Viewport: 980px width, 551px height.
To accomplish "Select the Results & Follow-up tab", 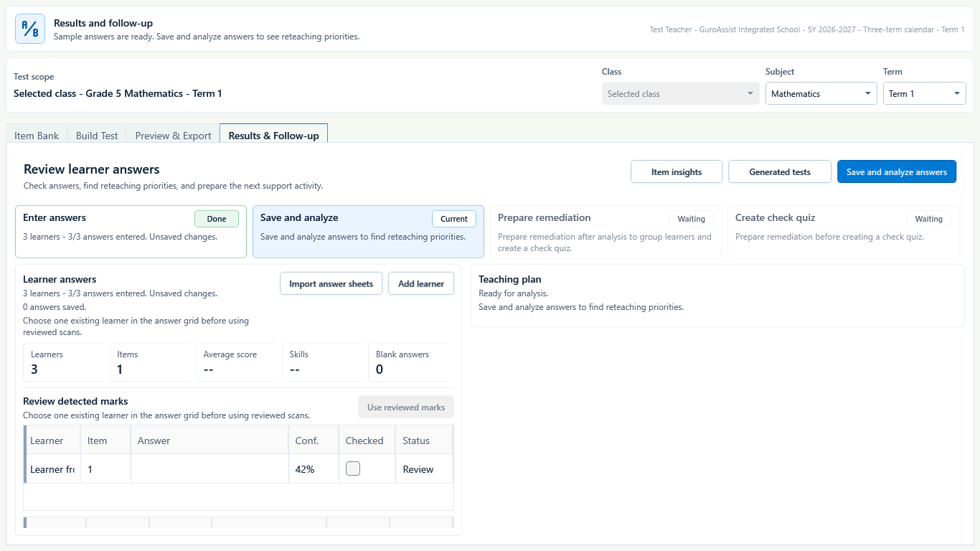I will click(273, 135).
